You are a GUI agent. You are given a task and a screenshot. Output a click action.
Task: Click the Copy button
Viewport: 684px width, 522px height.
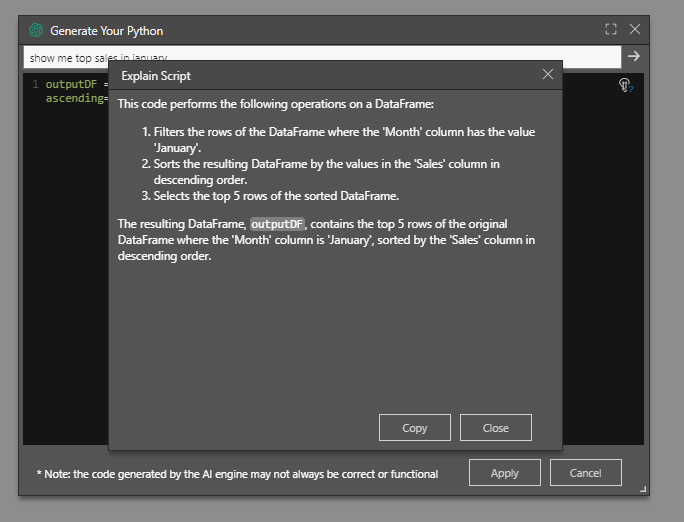point(414,428)
